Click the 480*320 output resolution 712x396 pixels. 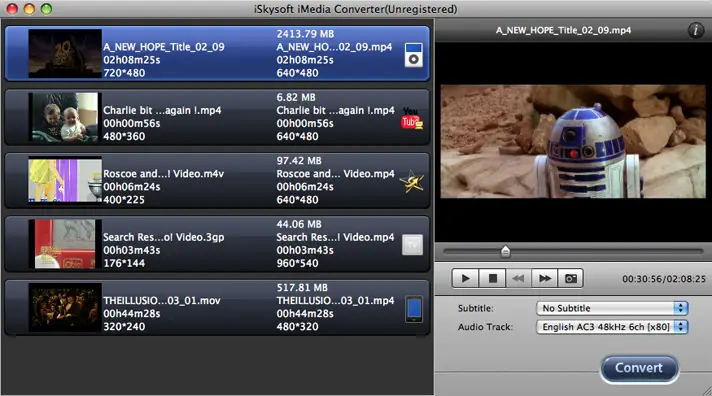pyautogui.click(x=297, y=327)
